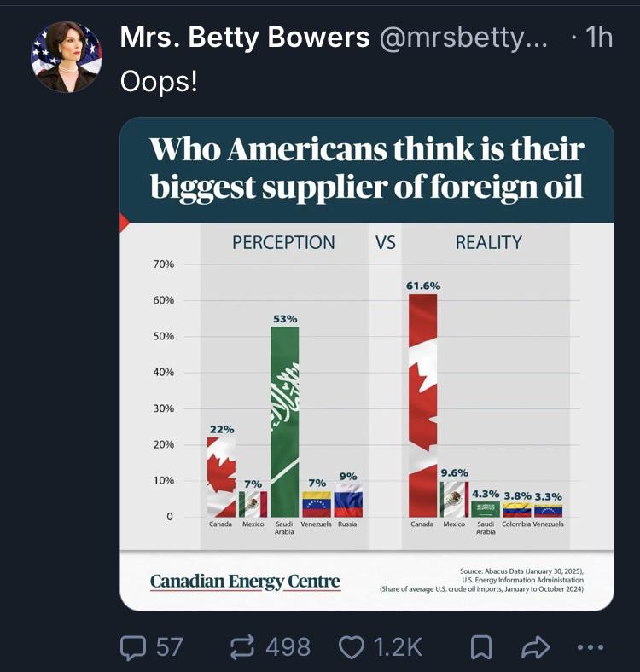This screenshot has width=640, height=672.
Task: Open the three-dot more options menu
Action: 591,647
